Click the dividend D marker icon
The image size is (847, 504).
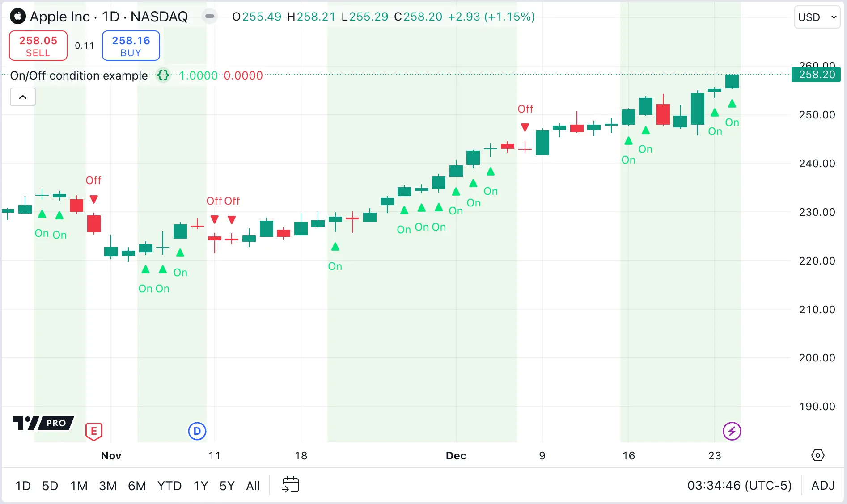point(197,431)
